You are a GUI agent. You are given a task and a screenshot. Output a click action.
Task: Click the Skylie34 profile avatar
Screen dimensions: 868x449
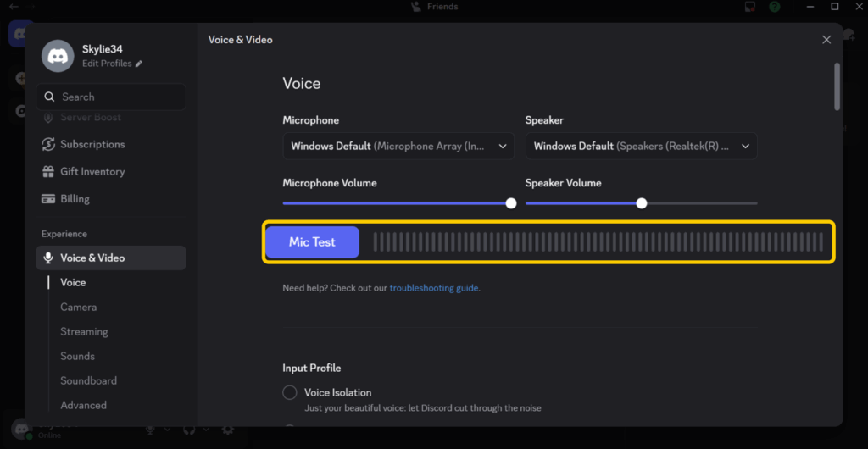[58, 56]
